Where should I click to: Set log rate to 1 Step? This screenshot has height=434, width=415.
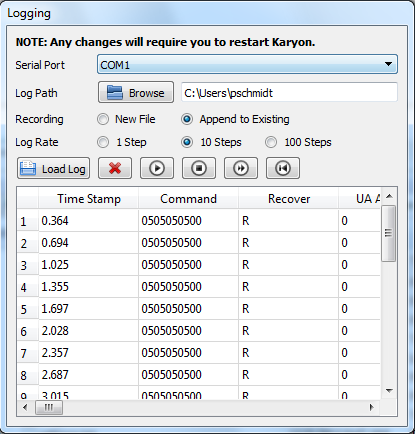pos(122,142)
